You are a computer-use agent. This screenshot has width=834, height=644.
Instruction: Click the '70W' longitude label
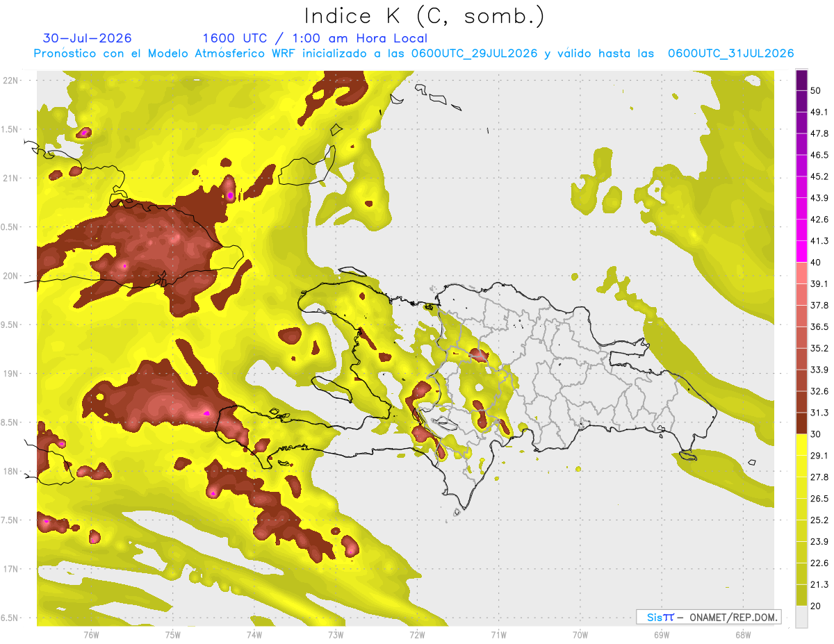pyautogui.click(x=580, y=634)
